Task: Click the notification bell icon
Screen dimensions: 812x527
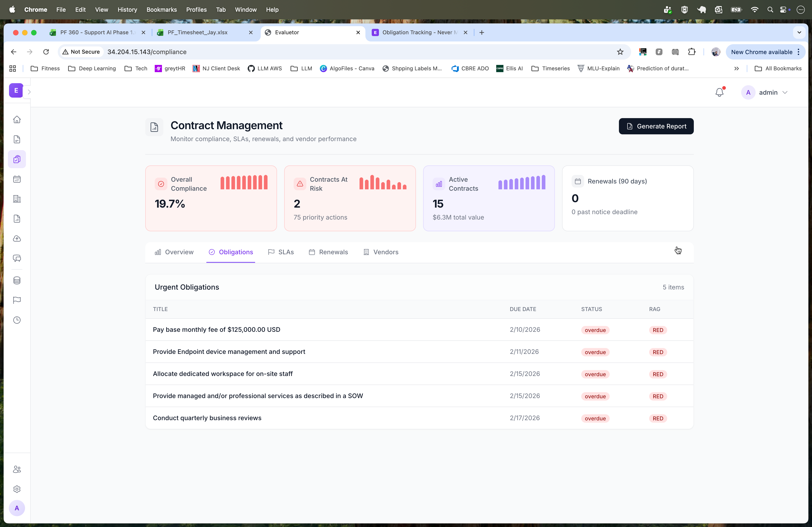Action: pyautogui.click(x=719, y=92)
